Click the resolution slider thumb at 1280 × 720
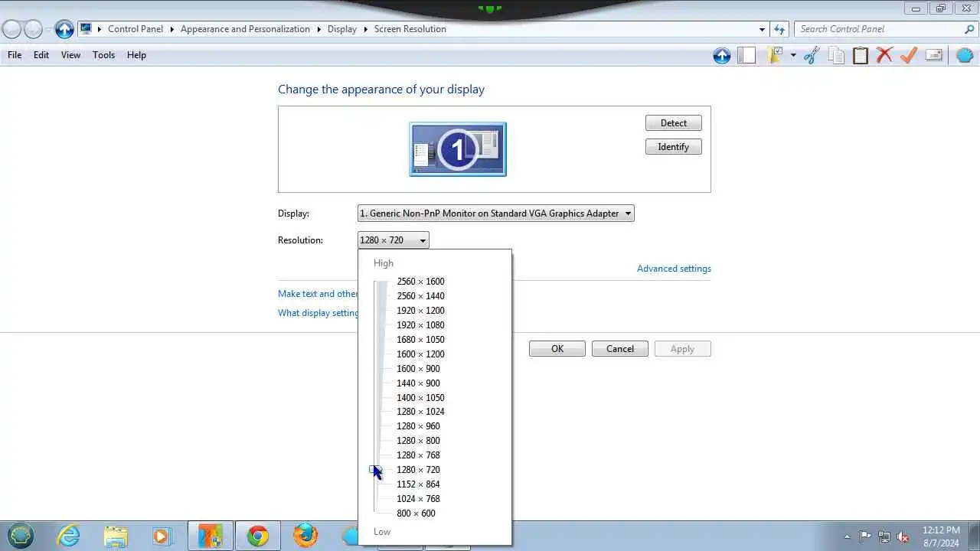The width and height of the screenshot is (980, 551). coord(375,470)
